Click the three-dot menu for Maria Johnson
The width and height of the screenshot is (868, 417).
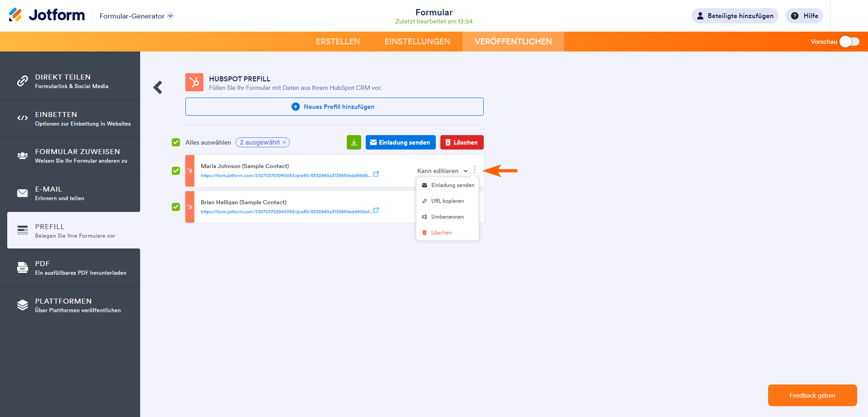[475, 170]
